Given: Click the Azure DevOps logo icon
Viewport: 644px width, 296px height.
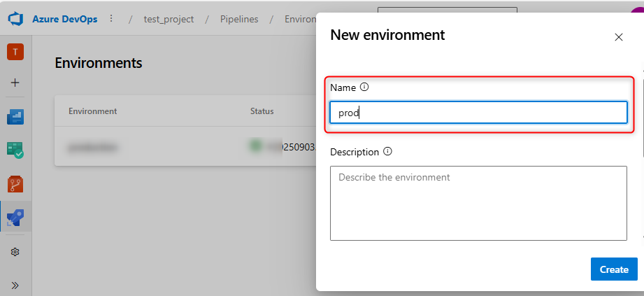Looking at the screenshot, I should pyautogui.click(x=15, y=20).
